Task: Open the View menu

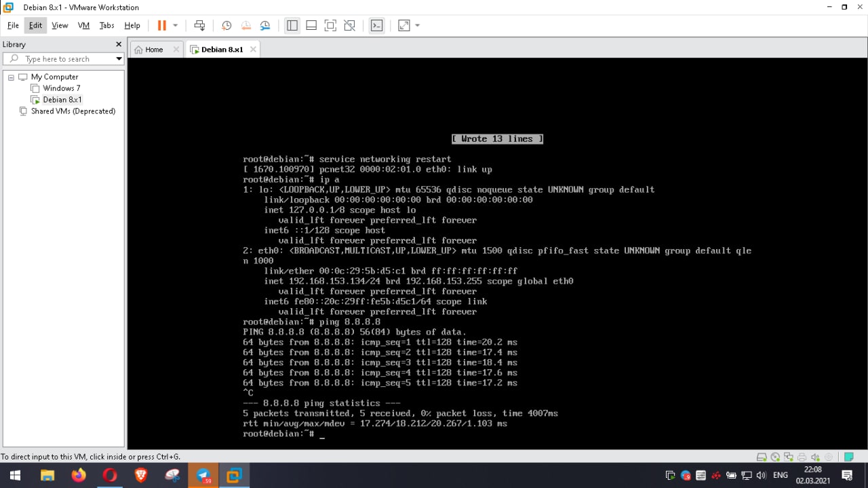Action: pyautogui.click(x=60, y=25)
